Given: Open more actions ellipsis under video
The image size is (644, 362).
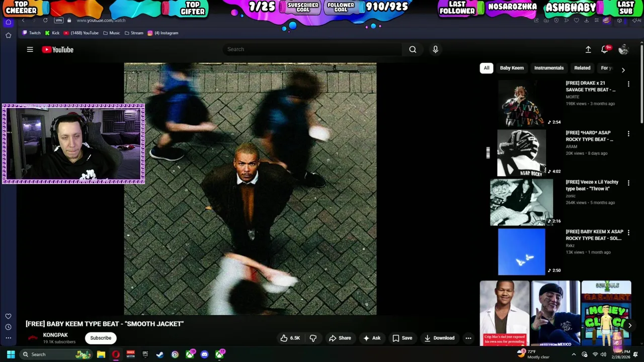Looking at the screenshot, I should coord(468,338).
